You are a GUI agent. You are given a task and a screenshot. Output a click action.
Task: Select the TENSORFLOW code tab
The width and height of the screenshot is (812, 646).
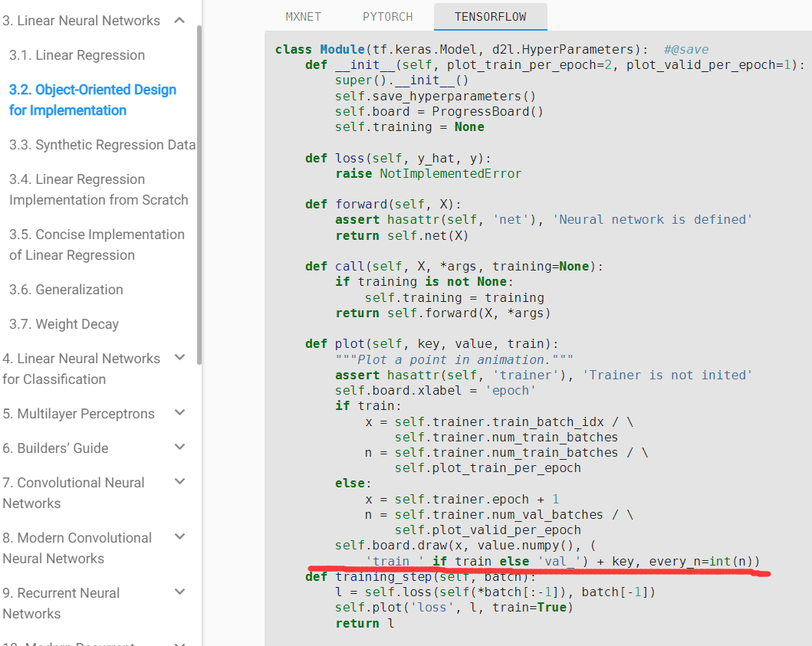(x=491, y=17)
